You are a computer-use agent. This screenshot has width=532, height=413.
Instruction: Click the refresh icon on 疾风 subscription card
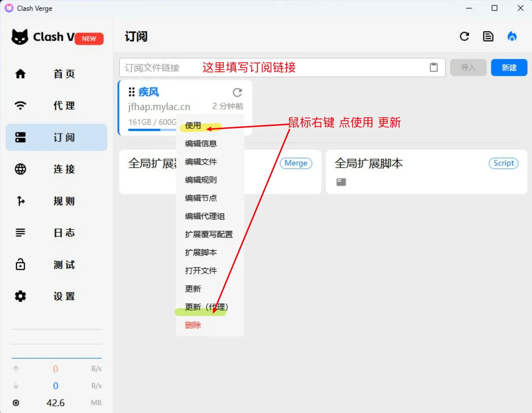click(x=237, y=92)
